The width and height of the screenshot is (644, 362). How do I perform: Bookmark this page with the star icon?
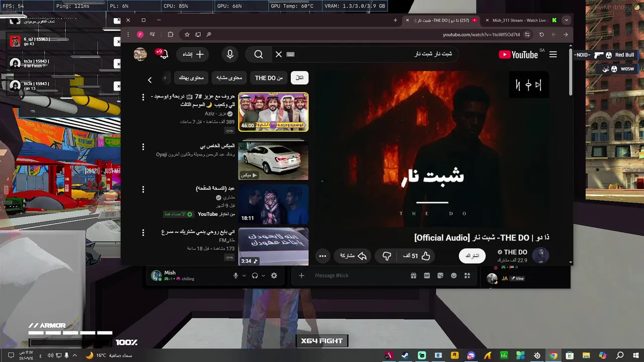187,34
